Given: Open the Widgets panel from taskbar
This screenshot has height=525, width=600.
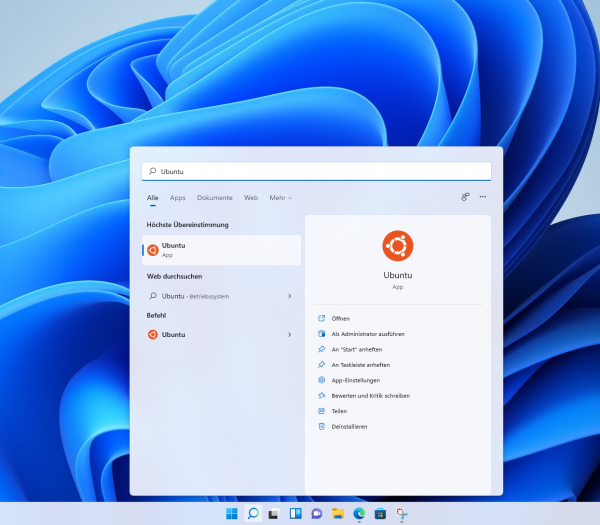Looking at the screenshot, I should click(x=295, y=513).
